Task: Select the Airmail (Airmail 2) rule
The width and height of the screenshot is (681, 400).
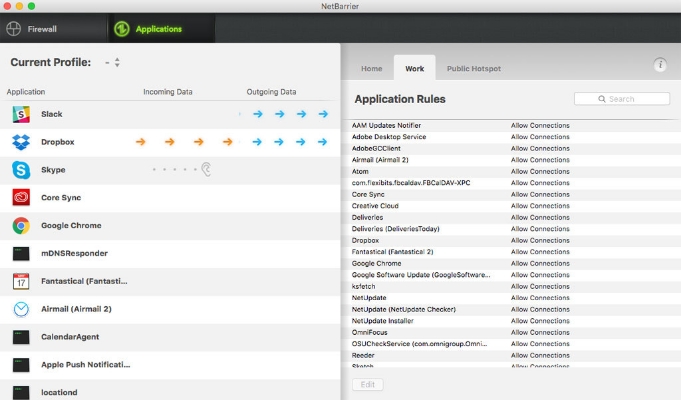Action: [380, 160]
